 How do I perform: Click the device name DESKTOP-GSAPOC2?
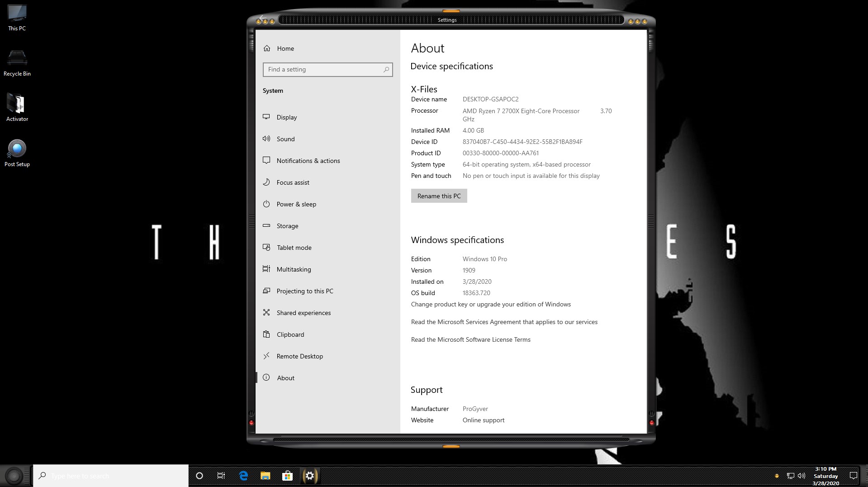click(490, 99)
